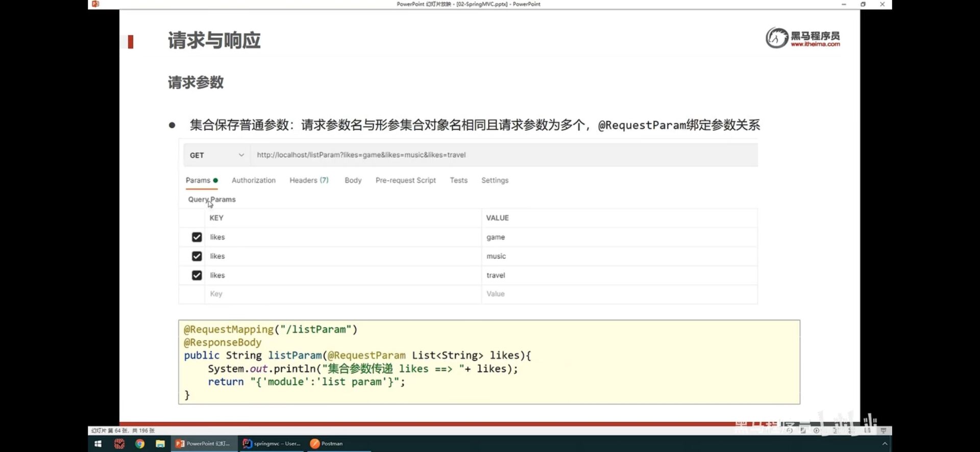Screen dimensions: 980x452
Task: Click the return 'list param' code line
Action: click(x=306, y=382)
